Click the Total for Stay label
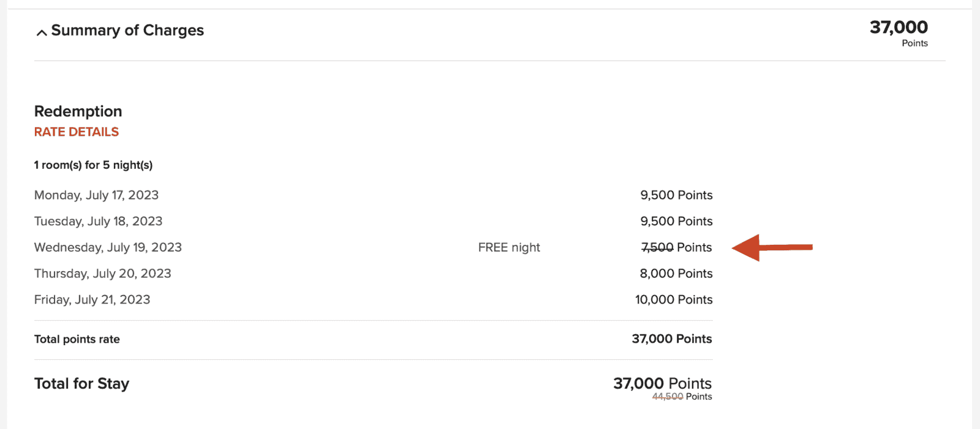Screen dimensions: 980x429 point(81,384)
